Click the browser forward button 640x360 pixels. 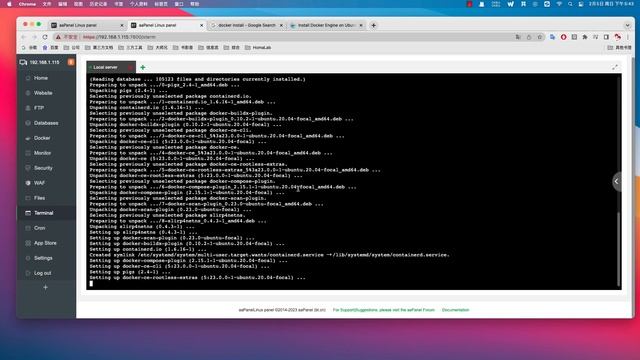(34, 37)
